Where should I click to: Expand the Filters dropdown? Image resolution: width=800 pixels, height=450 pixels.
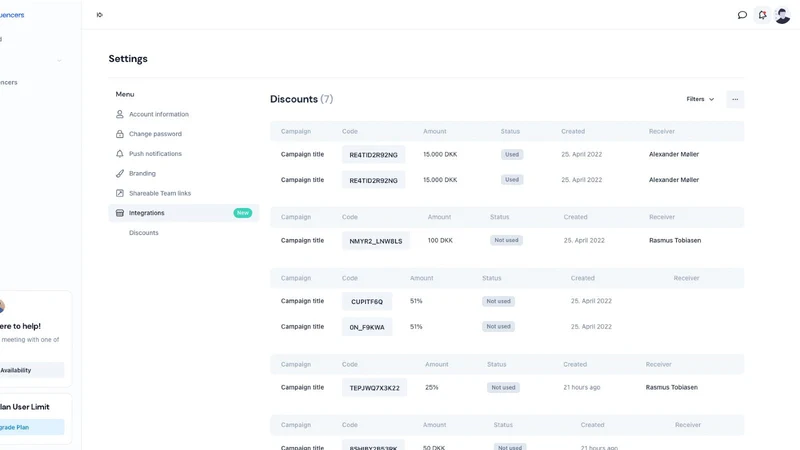(x=700, y=99)
